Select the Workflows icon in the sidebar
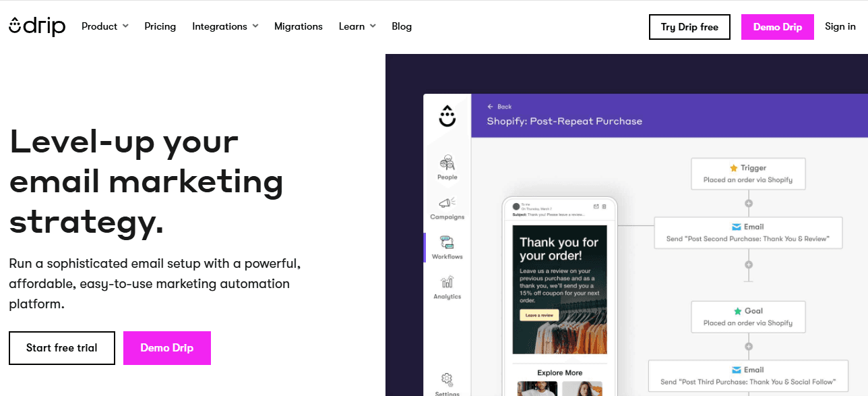The height and width of the screenshot is (396, 868). [447, 246]
